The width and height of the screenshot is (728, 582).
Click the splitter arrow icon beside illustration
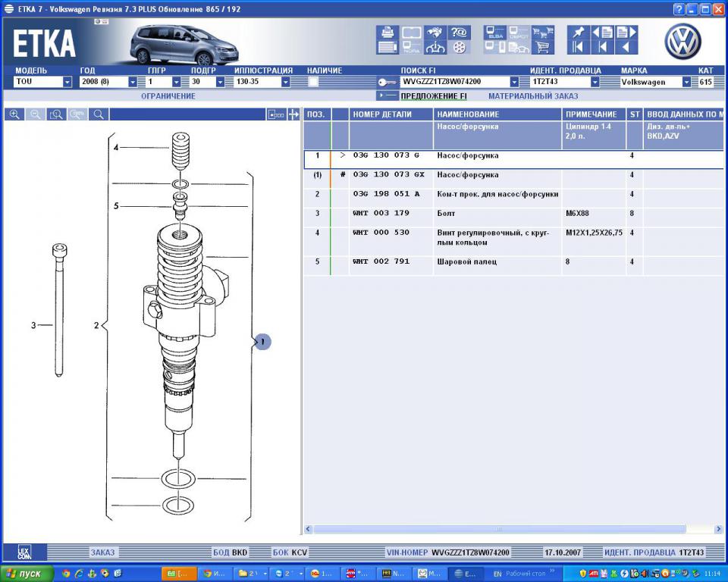pos(293,114)
